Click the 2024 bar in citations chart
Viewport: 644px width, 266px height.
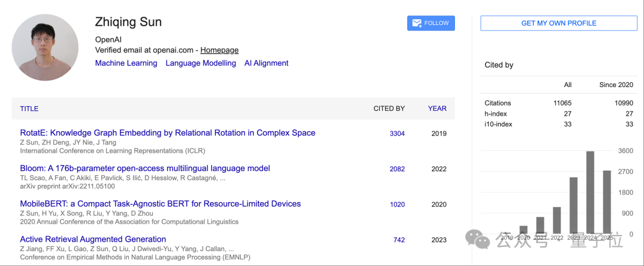coord(590,193)
